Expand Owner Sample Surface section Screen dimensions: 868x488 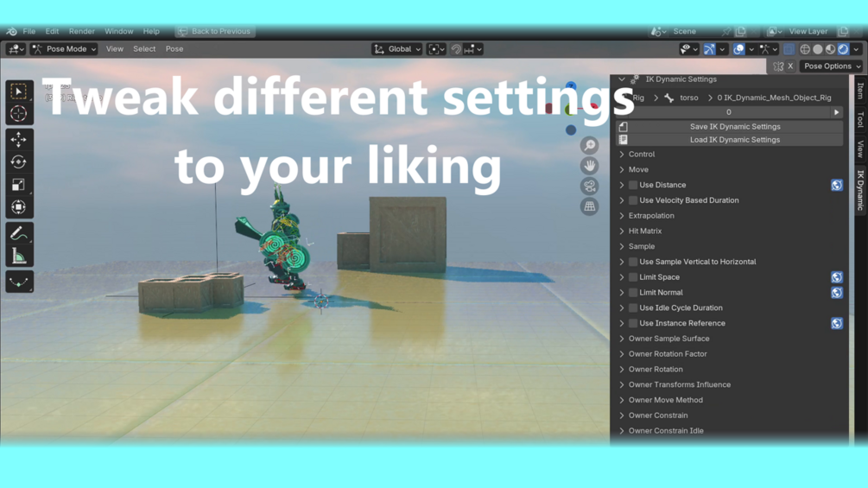[622, 339]
